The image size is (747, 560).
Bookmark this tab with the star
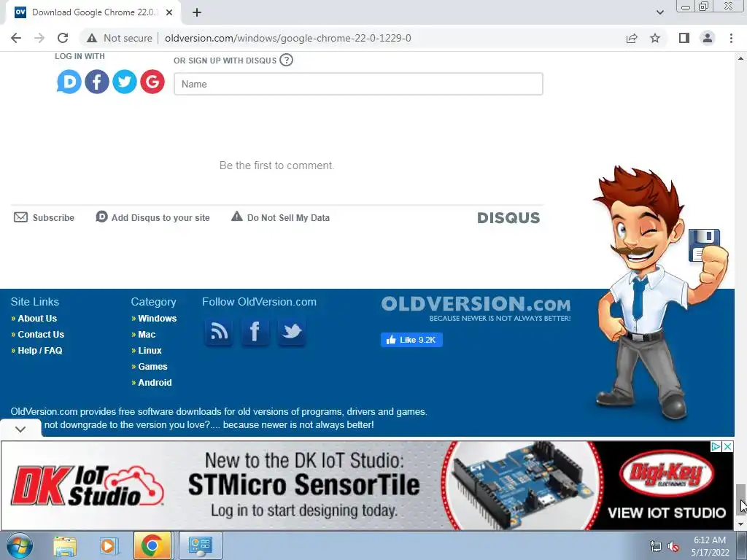pyautogui.click(x=655, y=38)
